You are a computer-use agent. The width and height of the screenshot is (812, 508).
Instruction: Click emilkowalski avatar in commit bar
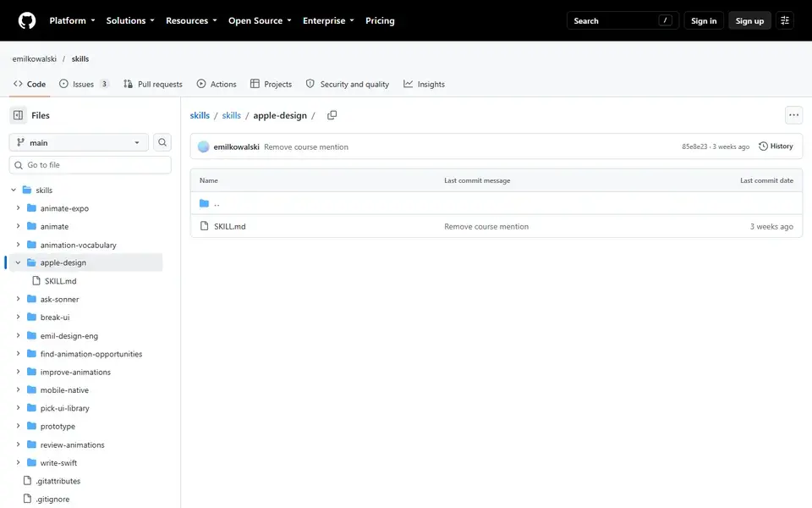204,146
